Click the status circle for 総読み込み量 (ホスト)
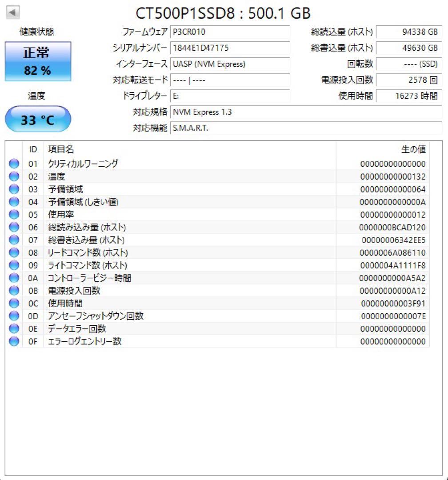 pos(14,227)
